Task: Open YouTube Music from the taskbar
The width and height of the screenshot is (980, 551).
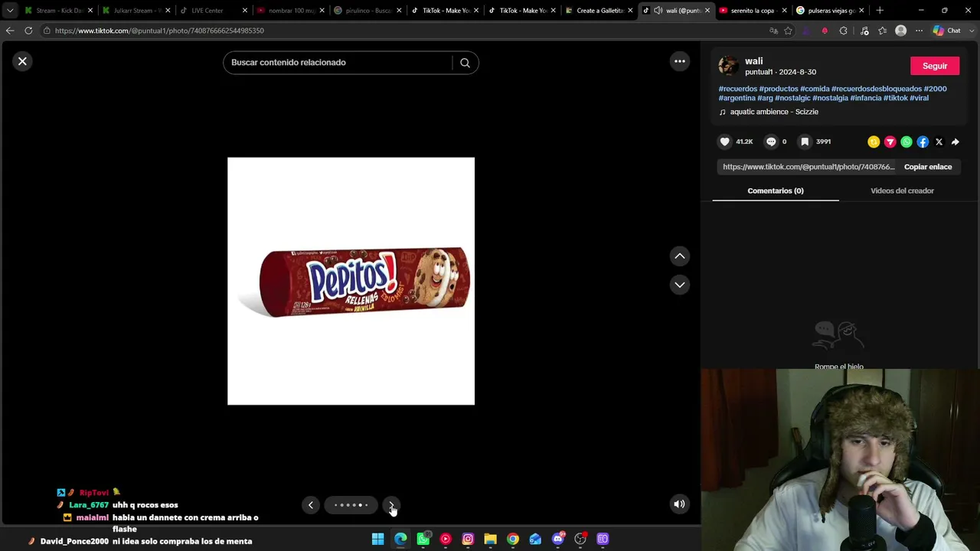Action: 446,540
